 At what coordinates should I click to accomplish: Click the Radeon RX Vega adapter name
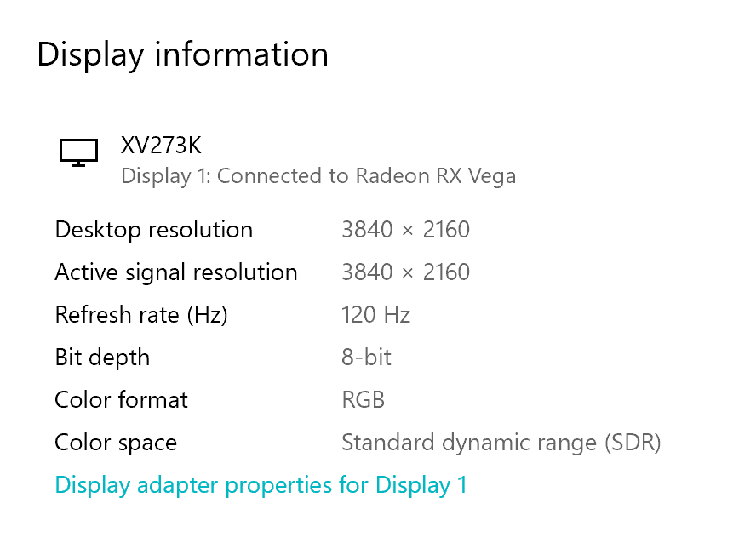435,176
